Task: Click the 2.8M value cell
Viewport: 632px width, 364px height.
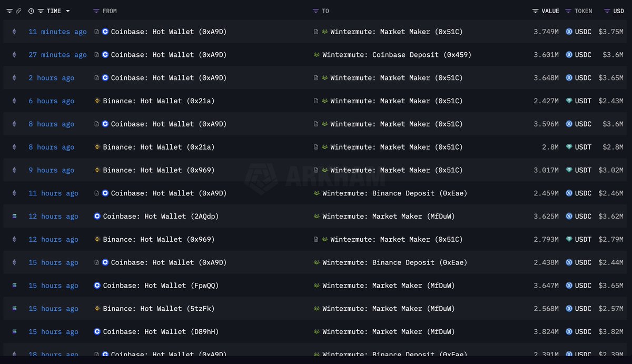Action: [550, 147]
